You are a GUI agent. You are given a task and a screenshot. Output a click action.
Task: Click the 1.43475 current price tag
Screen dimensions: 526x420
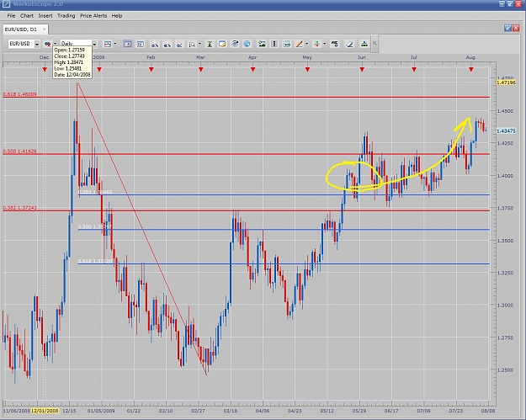[x=506, y=130]
